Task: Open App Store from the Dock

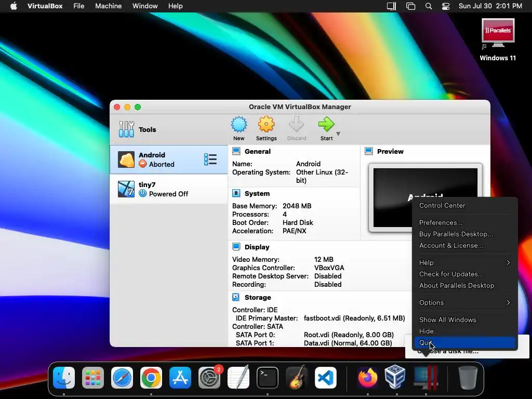Action: pyautogui.click(x=180, y=377)
